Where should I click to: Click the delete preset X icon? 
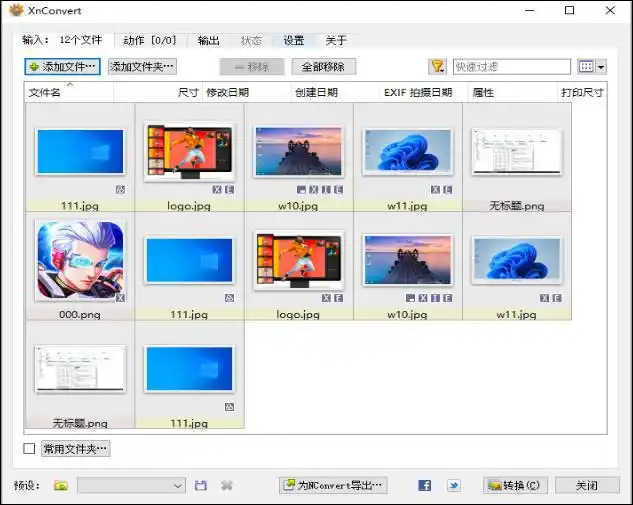227,486
